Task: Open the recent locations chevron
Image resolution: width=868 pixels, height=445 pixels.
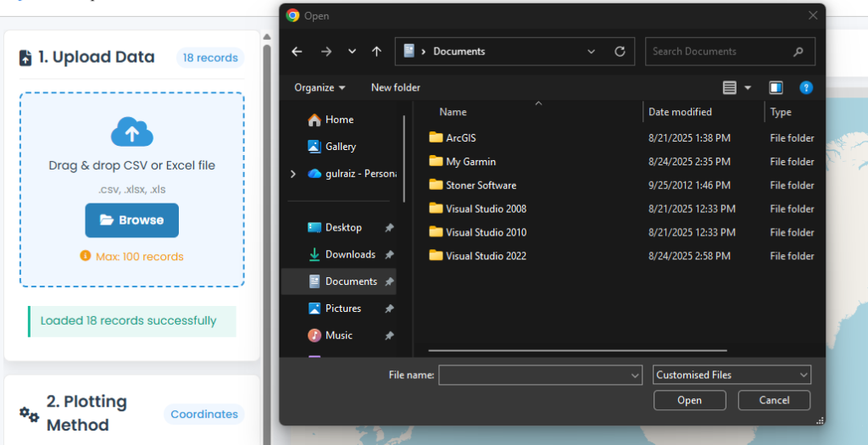Action: click(x=353, y=52)
